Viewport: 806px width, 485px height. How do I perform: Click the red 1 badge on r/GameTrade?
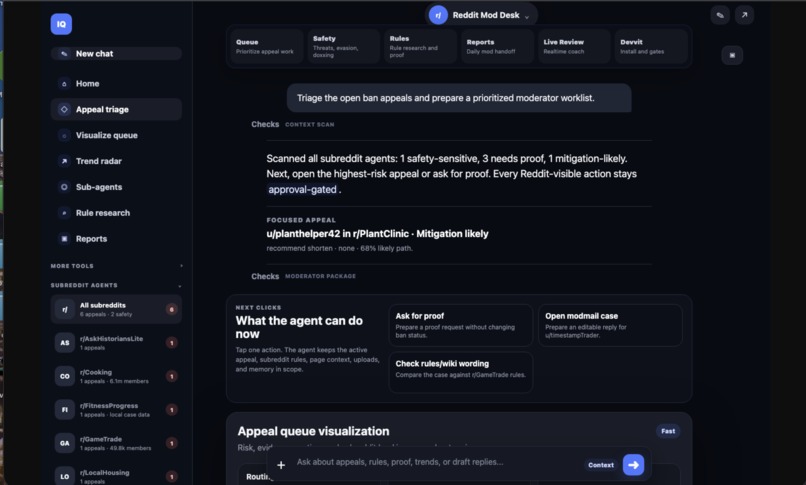172,443
